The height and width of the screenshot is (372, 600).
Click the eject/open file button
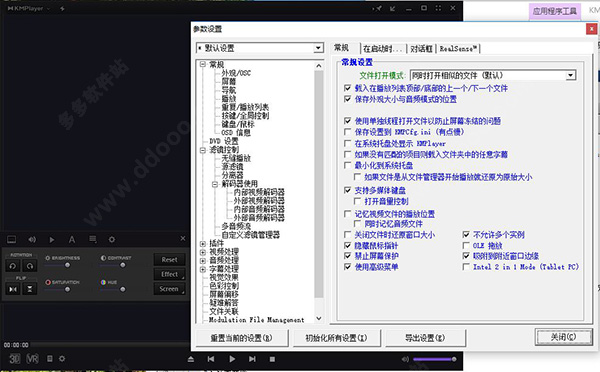[191, 359]
